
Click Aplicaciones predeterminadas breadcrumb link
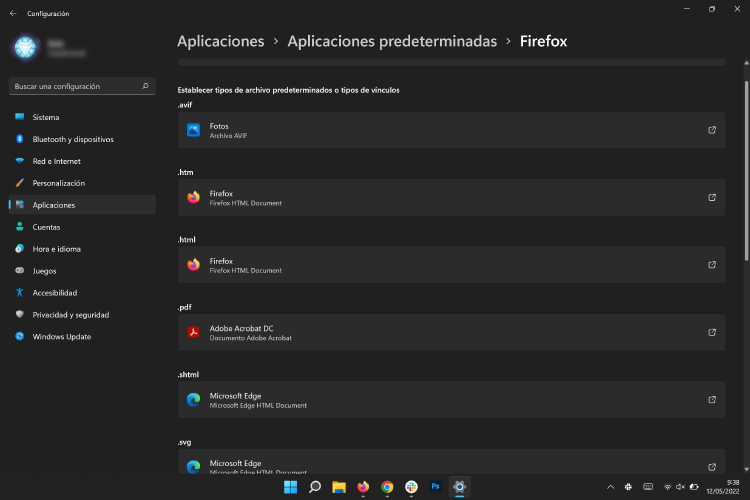pos(391,41)
